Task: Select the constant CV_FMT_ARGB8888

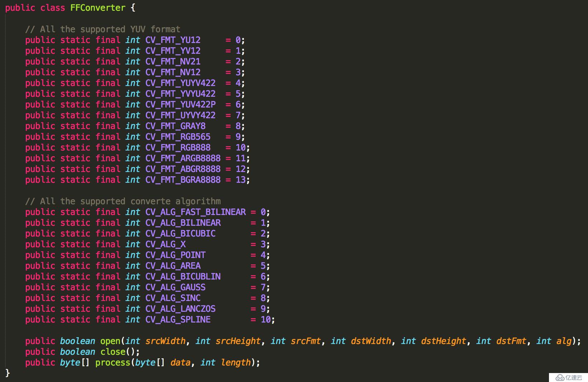Action: click(183, 158)
